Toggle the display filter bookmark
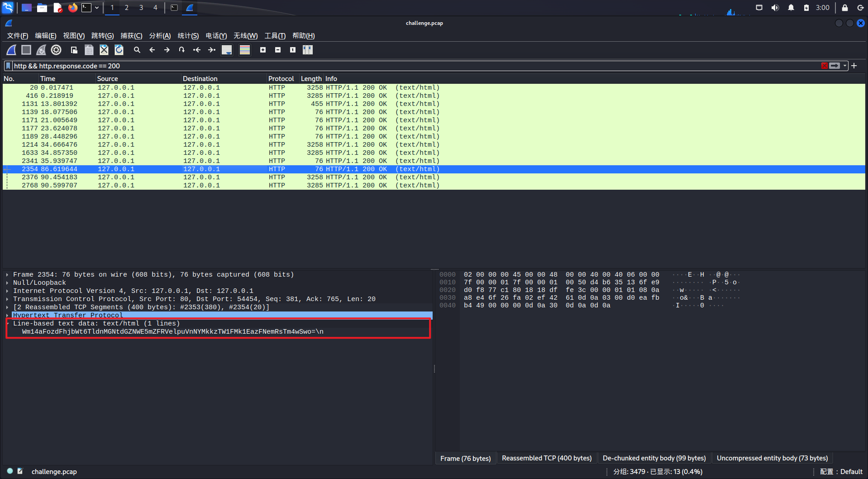The image size is (868, 479). click(8, 66)
